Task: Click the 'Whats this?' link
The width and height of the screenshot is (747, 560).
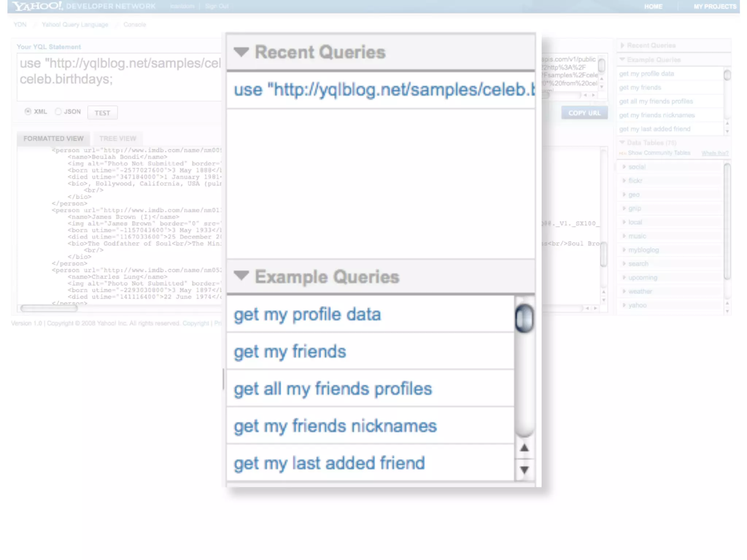Action: [715, 153]
